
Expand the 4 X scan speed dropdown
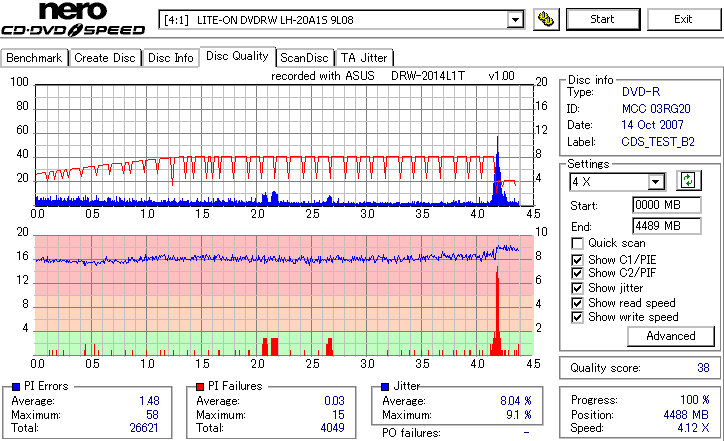pyautogui.click(x=655, y=181)
